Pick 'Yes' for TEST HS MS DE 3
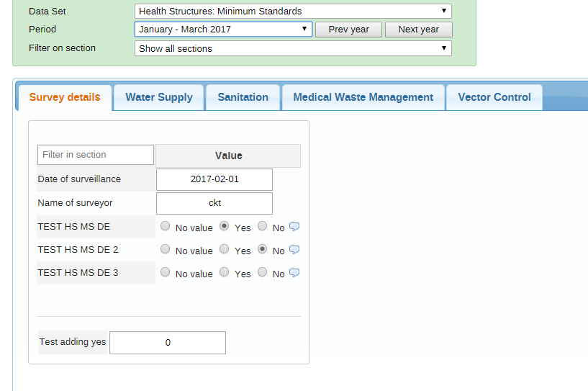This screenshot has height=391, width=588. coord(225,273)
